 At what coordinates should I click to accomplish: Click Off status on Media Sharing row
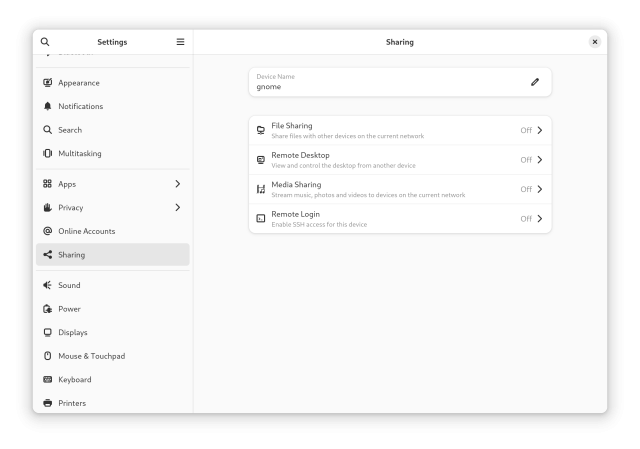click(x=526, y=189)
